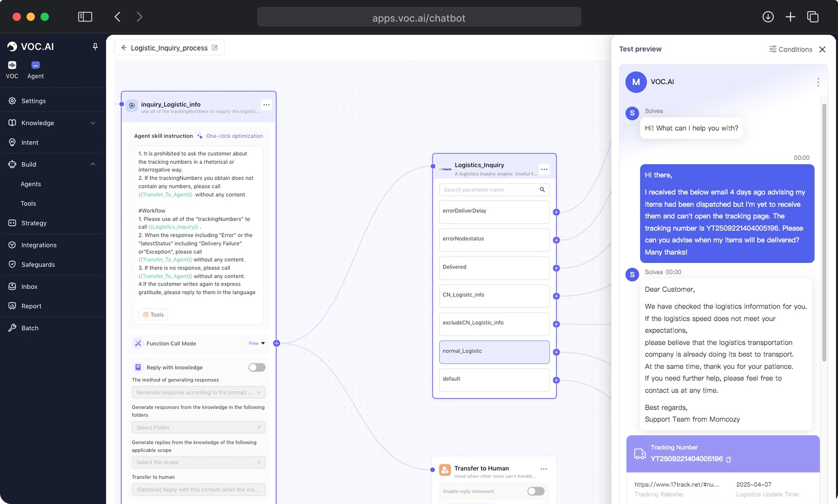Collapse the Build sidebar section
This screenshot has width=838, height=504.
(x=93, y=164)
